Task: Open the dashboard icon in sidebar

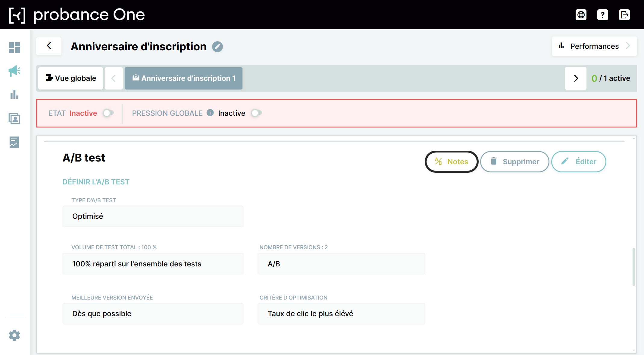Action: [14, 48]
